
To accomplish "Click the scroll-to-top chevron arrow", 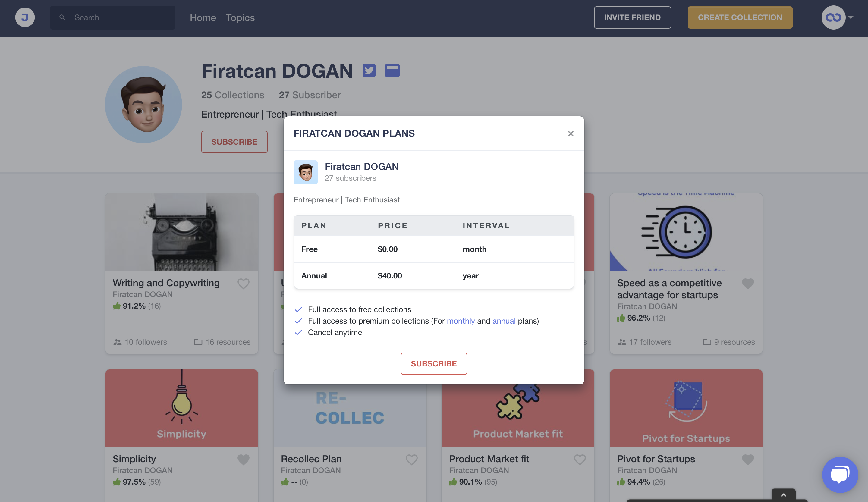I will click(783, 495).
